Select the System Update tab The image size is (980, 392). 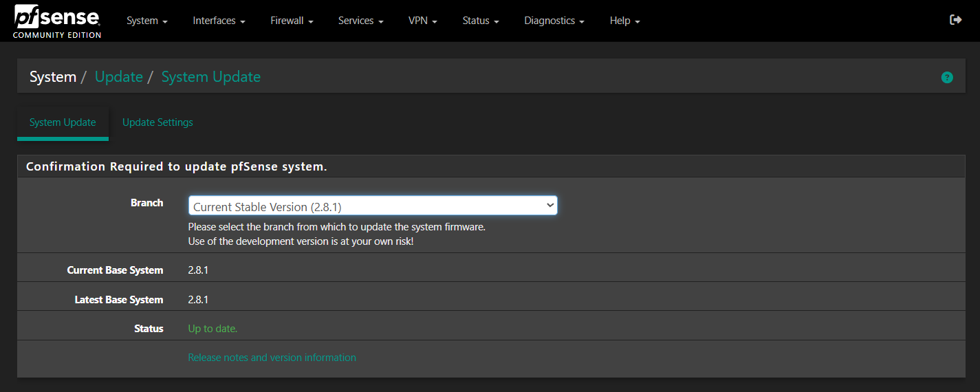point(63,122)
